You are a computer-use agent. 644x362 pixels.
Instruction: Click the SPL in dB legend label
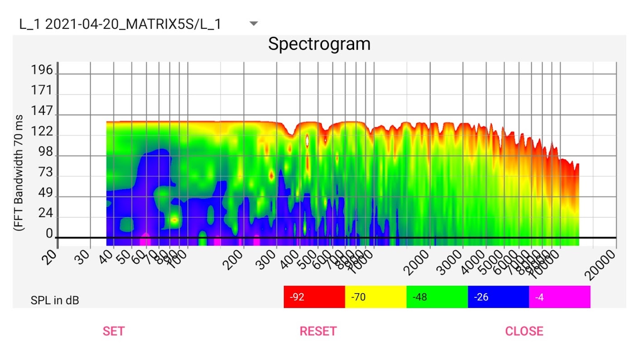(x=55, y=300)
